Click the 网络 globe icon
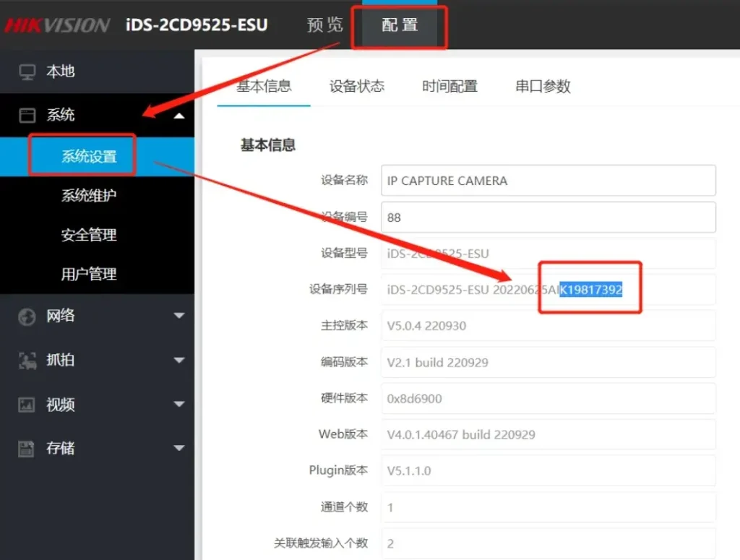The height and width of the screenshot is (560, 740). (x=26, y=316)
